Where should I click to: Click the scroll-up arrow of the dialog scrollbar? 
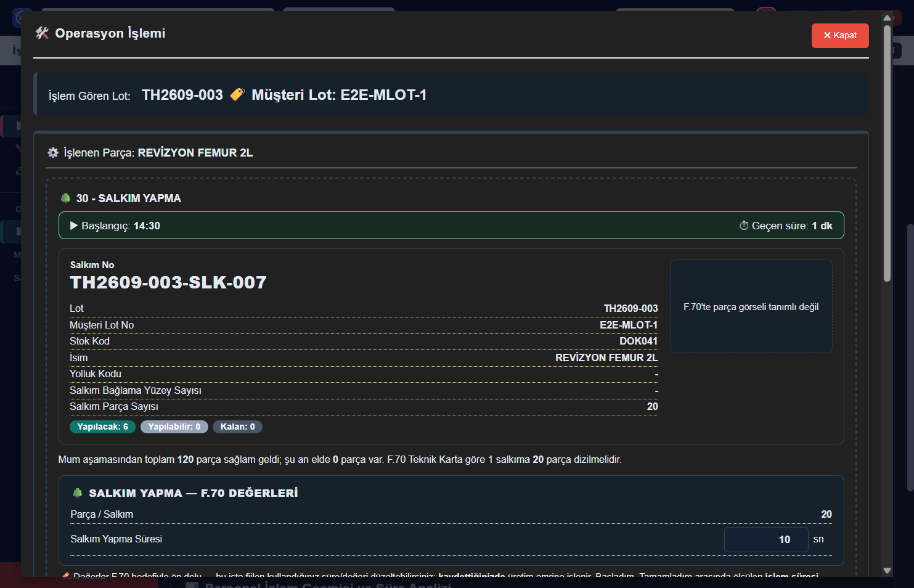[x=887, y=18]
